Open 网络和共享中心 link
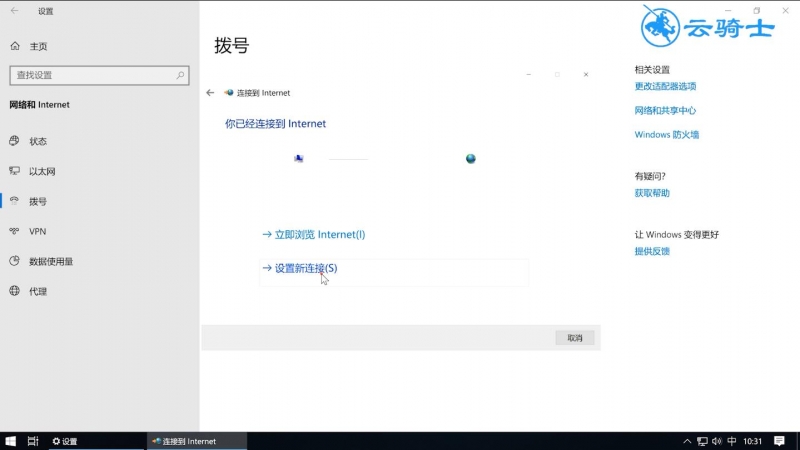 point(665,110)
